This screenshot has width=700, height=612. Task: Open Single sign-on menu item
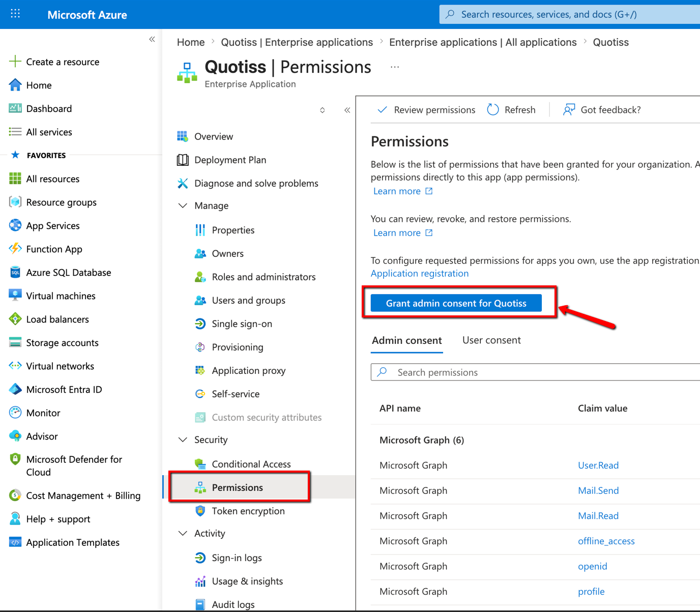pos(242,324)
